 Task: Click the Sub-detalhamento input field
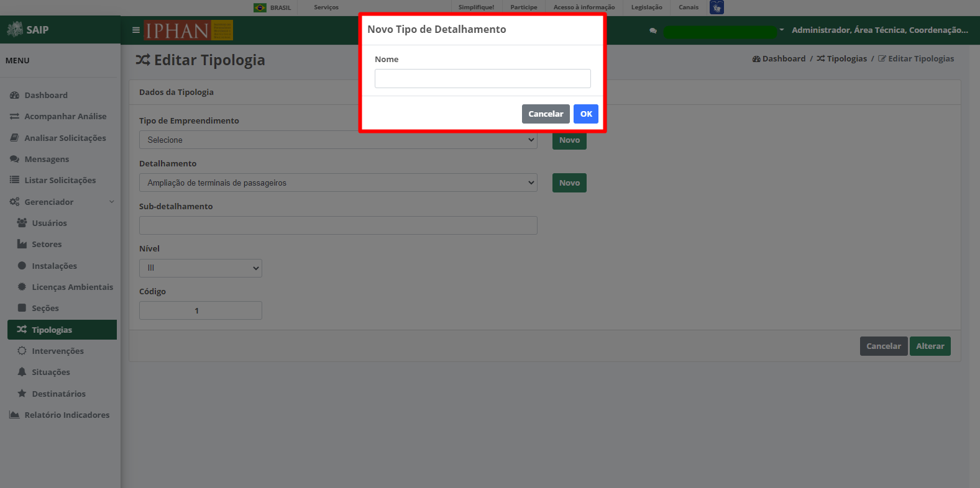pos(338,225)
